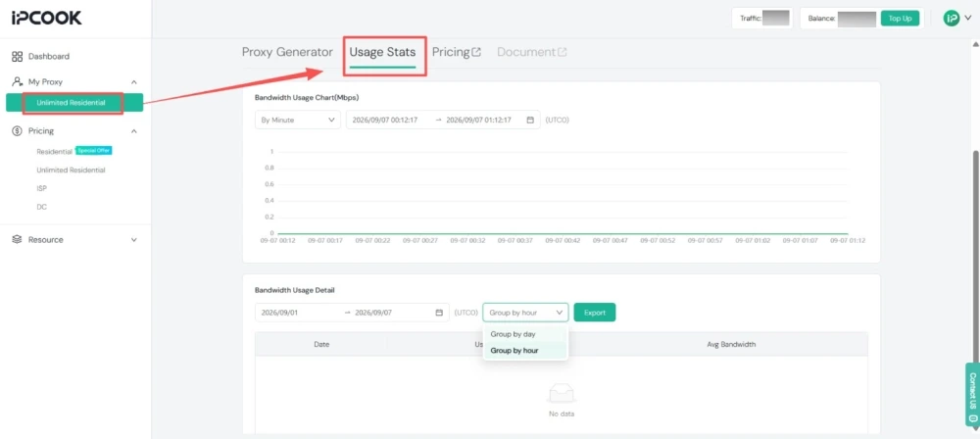Collapse the My Proxy section chevron

tap(133, 82)
